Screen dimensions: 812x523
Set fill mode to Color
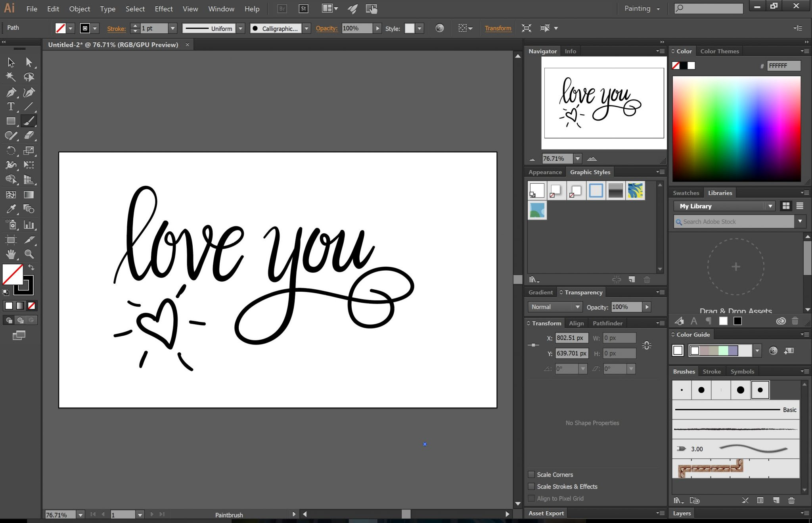click(x=9, y=306)
